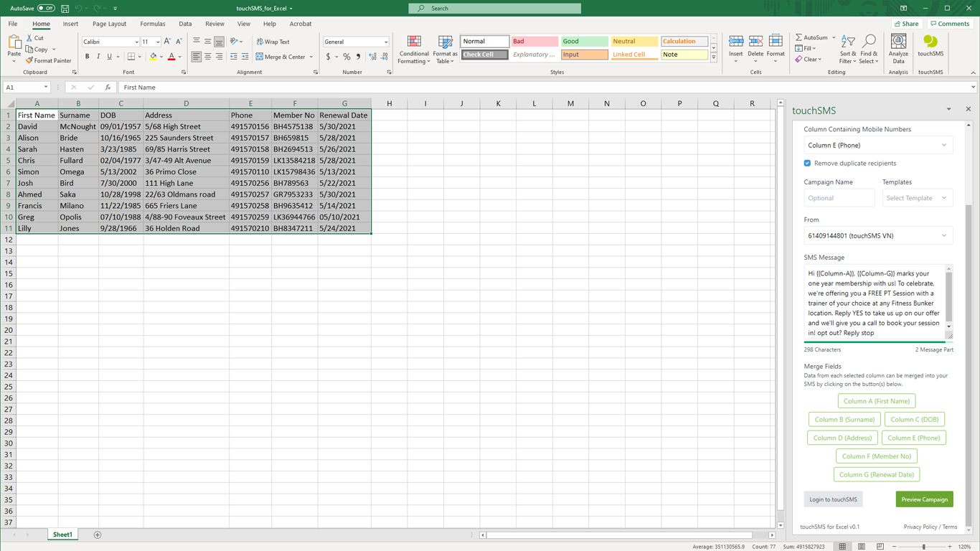Switch to the Acrobat tab
The image size is (980, 551).
301,24
